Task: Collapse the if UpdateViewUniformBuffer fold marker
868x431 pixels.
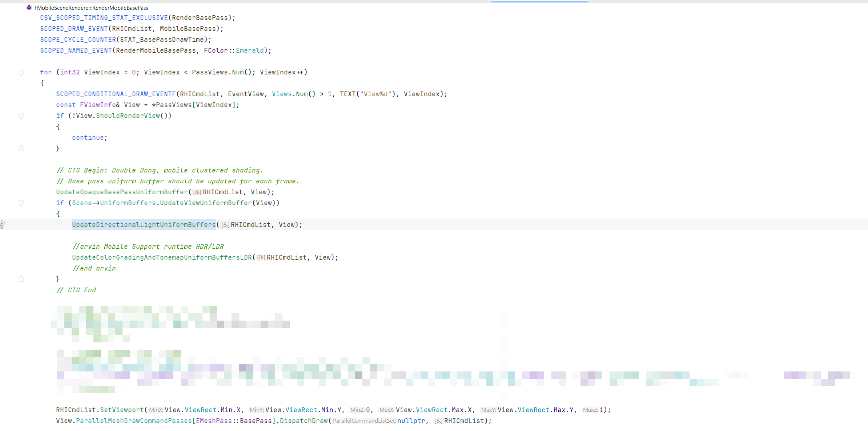Action: [21, 203]
